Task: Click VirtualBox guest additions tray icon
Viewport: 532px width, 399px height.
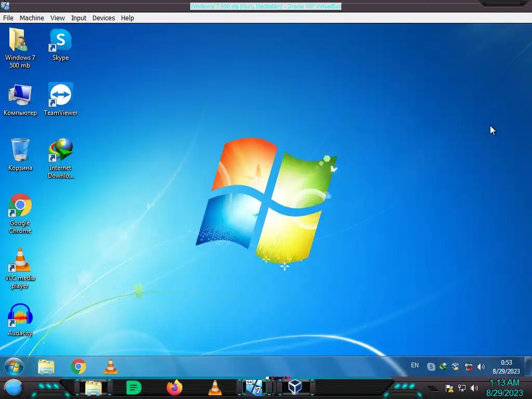Action: (456, 366)
